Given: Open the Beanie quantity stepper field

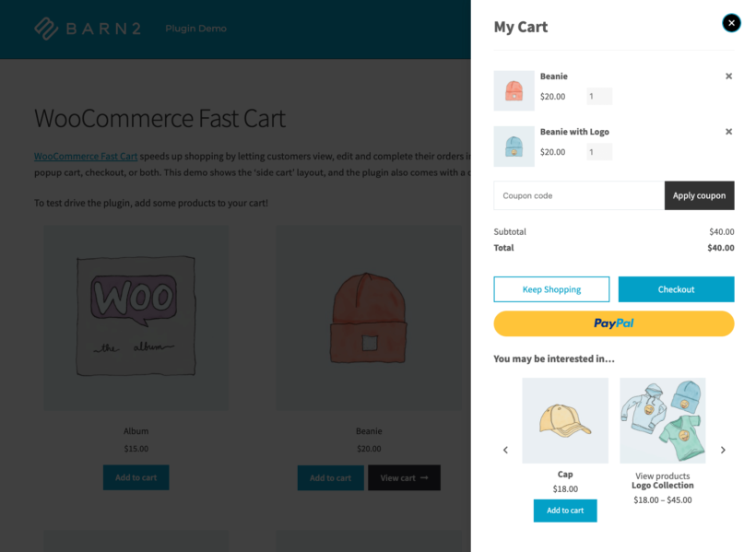Looking at the screenshot, I should [597, 96].
